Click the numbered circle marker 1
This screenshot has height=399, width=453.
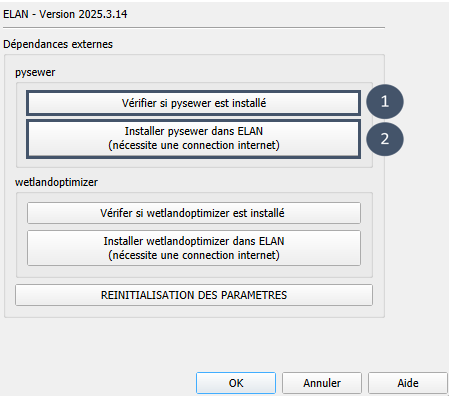click(385, 101)
